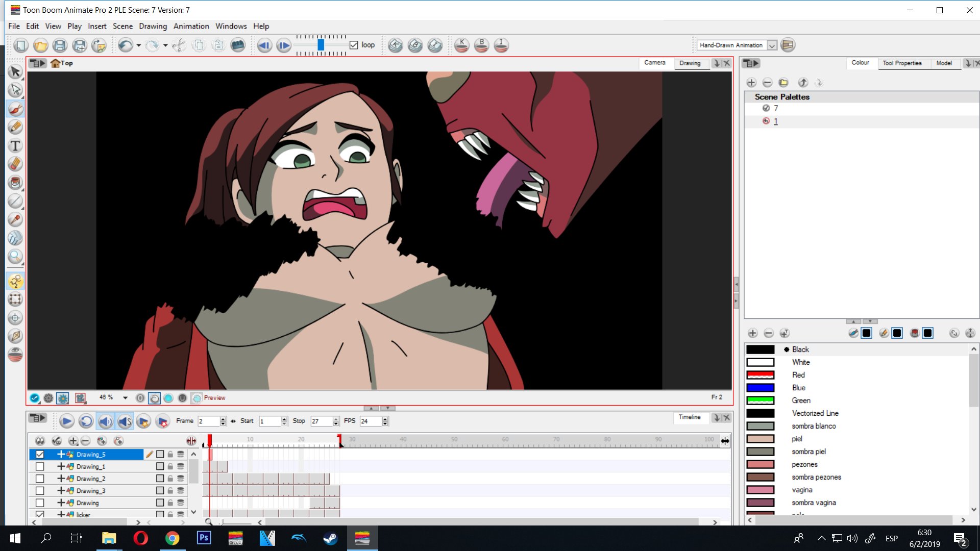Screen dimensions: 980x551
Task: Enable the Drawing layer checkbox
Action: point(40,503)
